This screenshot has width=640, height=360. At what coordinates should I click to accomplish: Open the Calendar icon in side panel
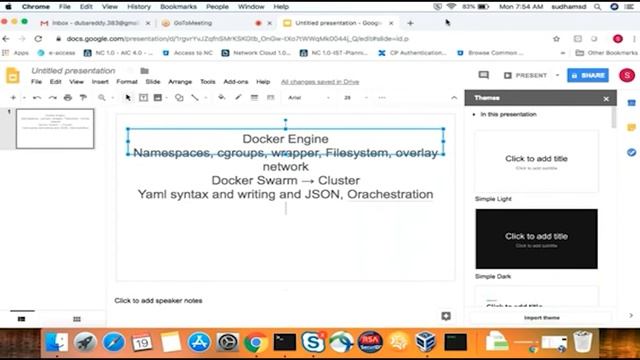pos(631,103)
